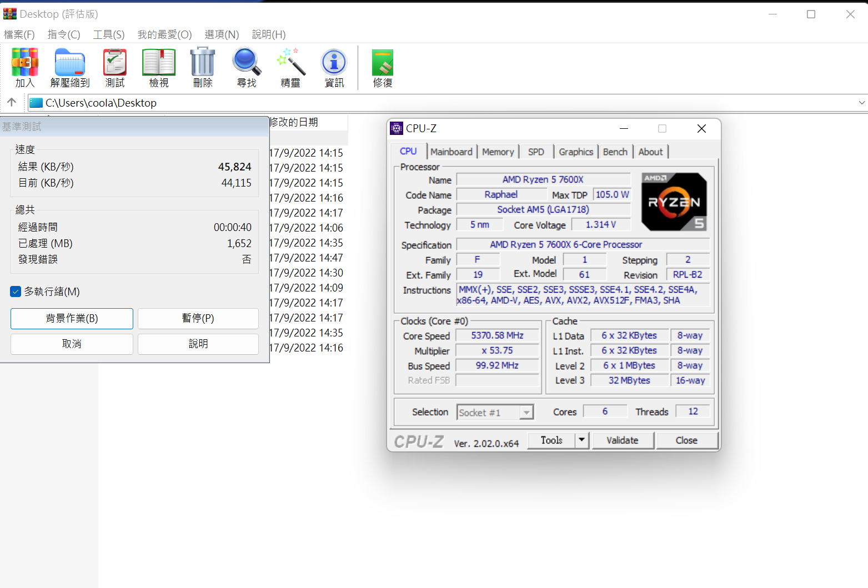Click the 5370.58 MHz core speed value

(497, 335)
